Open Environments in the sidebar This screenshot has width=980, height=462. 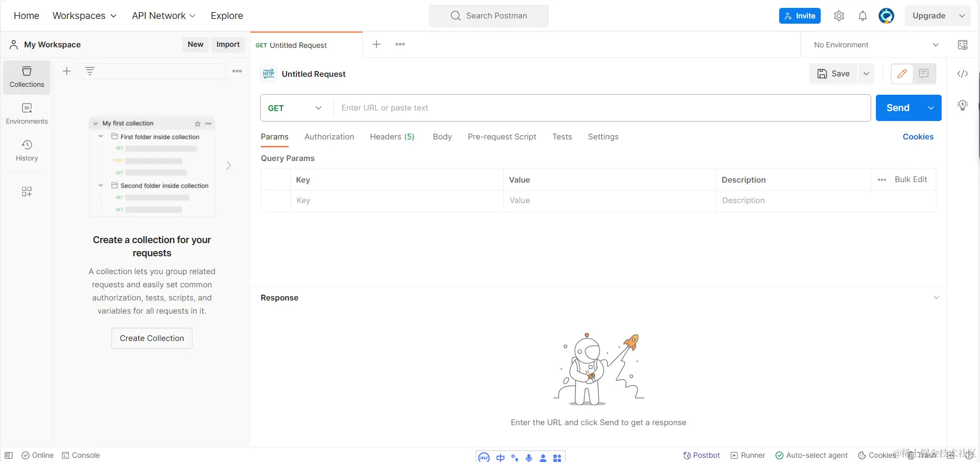coord(27,114)
